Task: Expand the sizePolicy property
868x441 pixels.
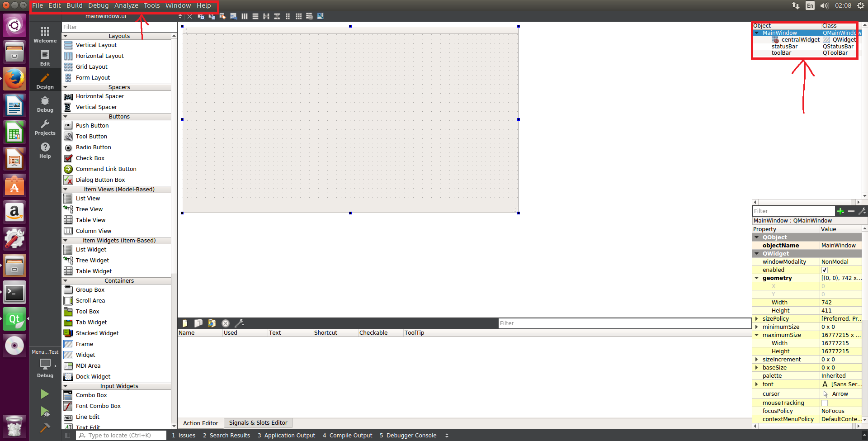Action: (756, 319)
